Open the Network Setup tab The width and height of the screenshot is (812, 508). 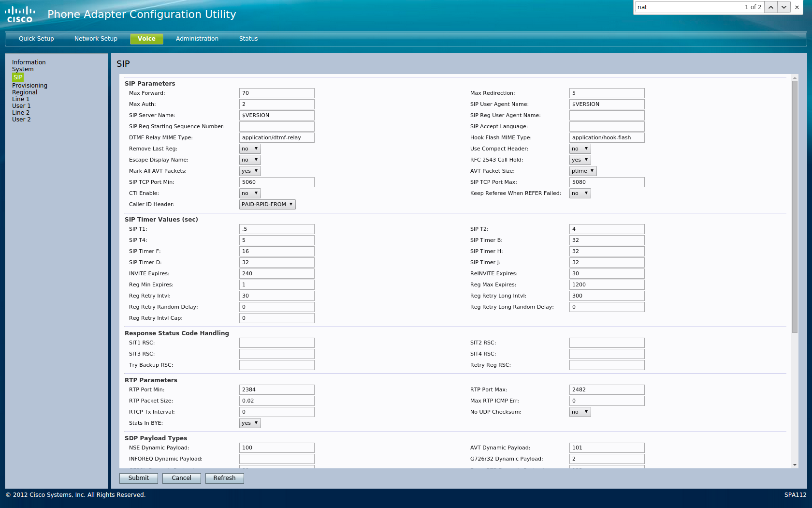click(96, 39)
